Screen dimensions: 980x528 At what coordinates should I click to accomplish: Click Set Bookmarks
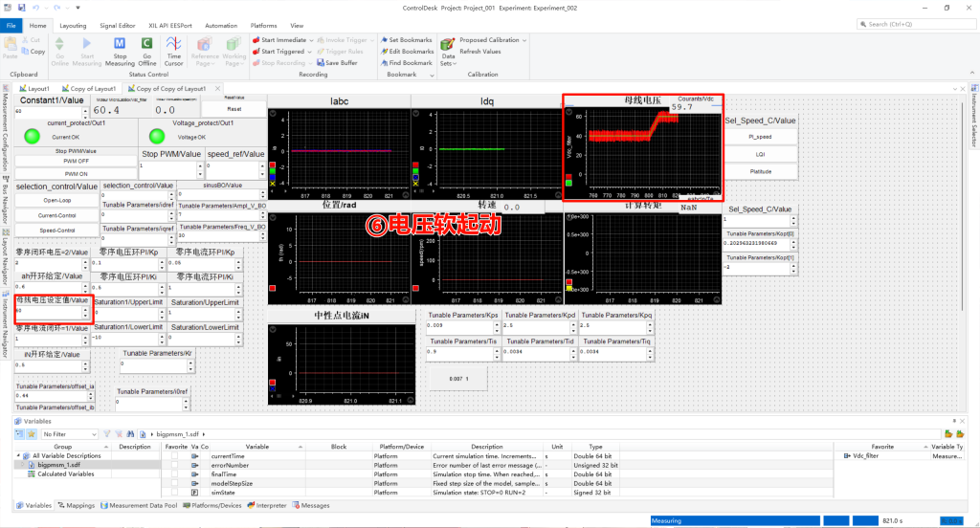406,40
